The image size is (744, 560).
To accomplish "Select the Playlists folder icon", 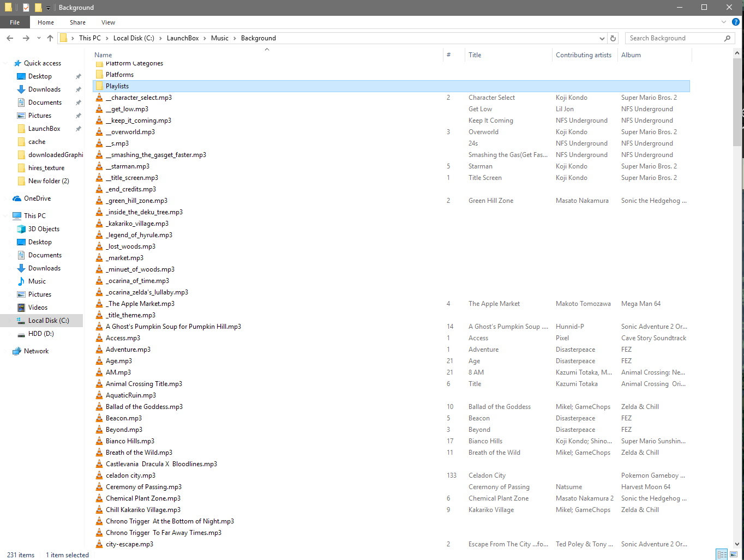I will click(x=99, y=86).
